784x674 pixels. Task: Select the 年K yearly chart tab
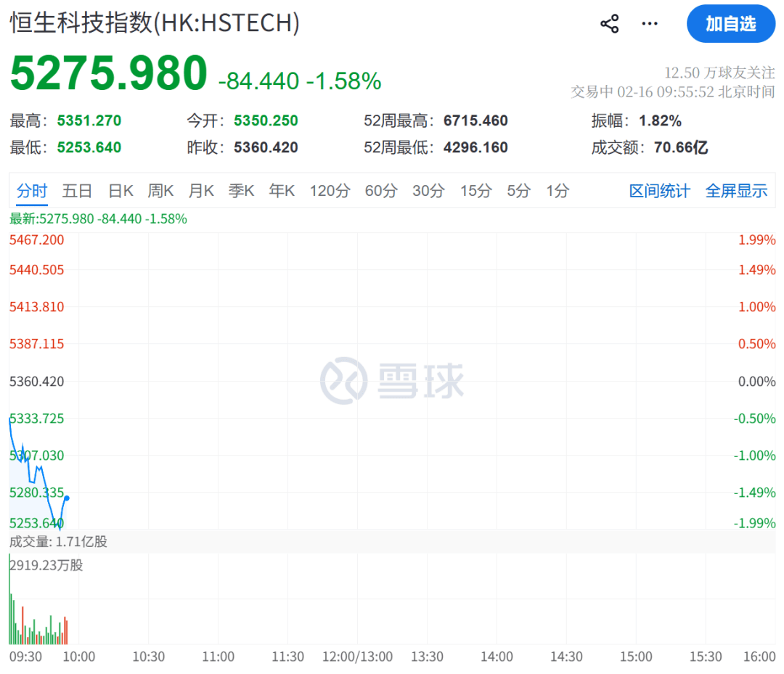(282, 191)
